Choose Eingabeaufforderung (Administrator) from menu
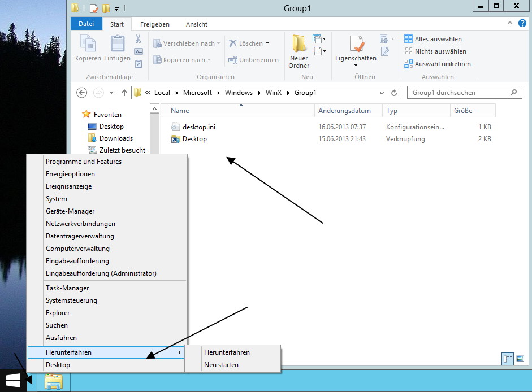Image resolution: width=532 pixels, height=392 pixels. click(x=106, y=273)
